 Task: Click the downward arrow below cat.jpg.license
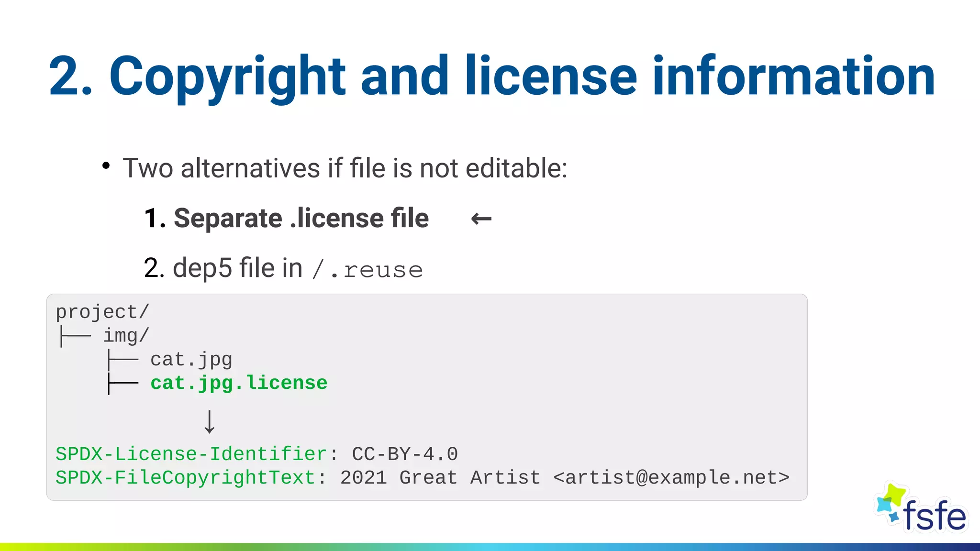pyautogui.click(x=209, y=422)
